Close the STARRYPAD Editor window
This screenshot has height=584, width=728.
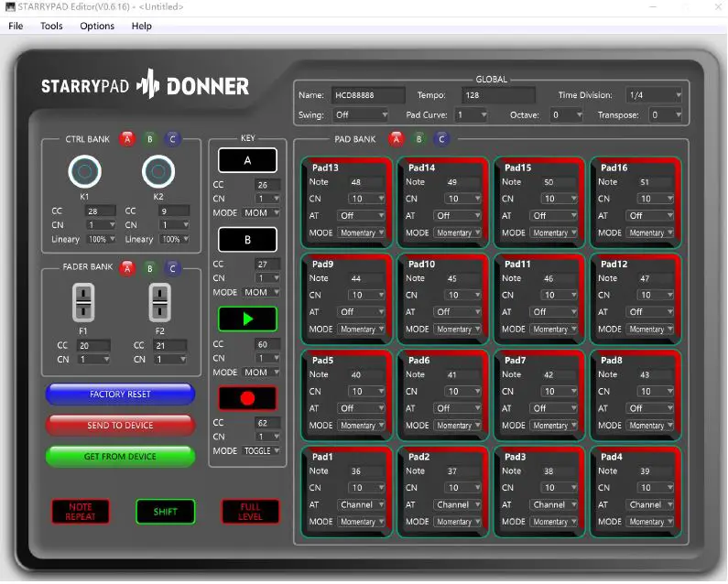coord(718,7)
